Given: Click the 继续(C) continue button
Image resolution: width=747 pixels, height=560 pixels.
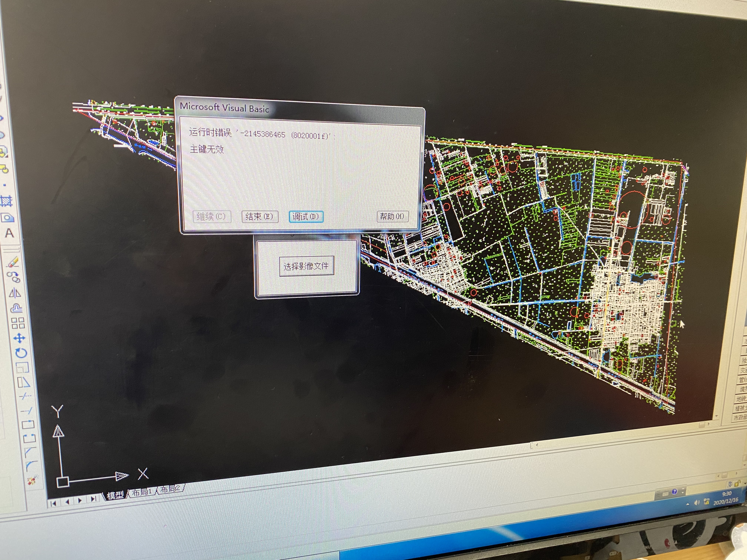Looking at the screenshot, I should [212, 216].
